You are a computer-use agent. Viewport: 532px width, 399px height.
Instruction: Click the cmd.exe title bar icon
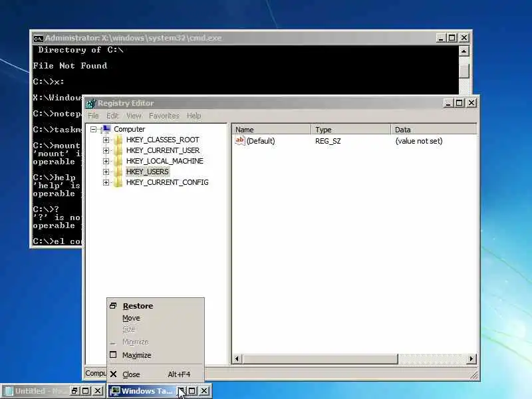coord(38,39)
